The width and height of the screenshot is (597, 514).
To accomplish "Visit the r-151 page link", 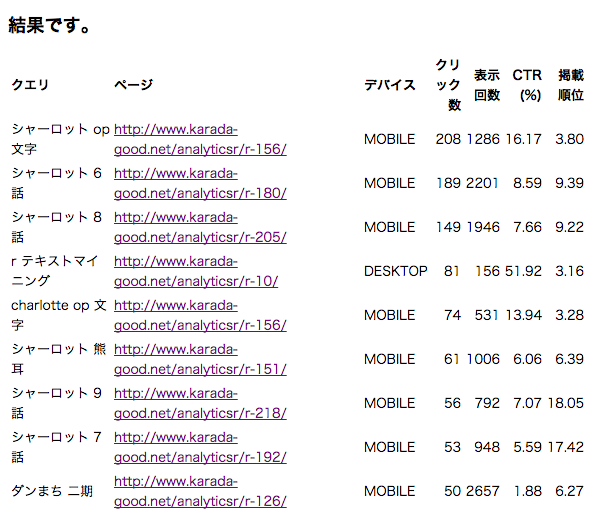I will 200,359.
